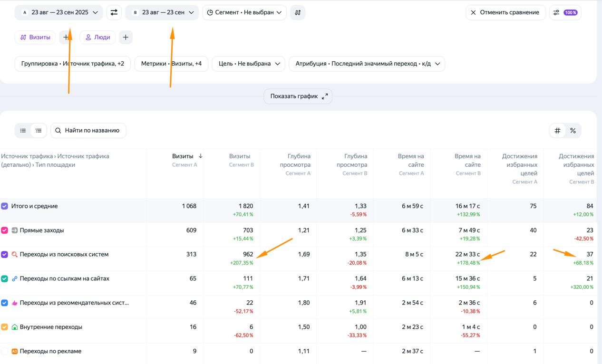Click the compare segments icon beside the Сегмент dropdown
The image size is (602, 364).
pos(298,12)
